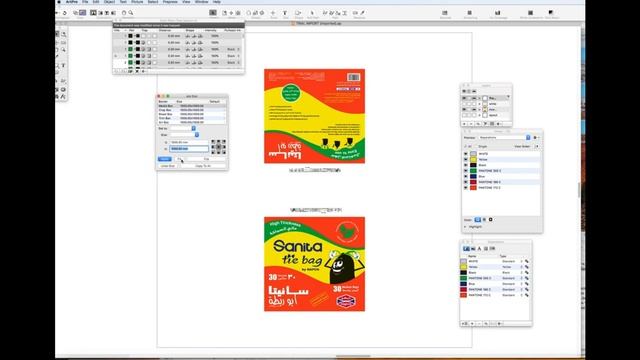Select the first highlighted view icon in Separations panel

466,249
